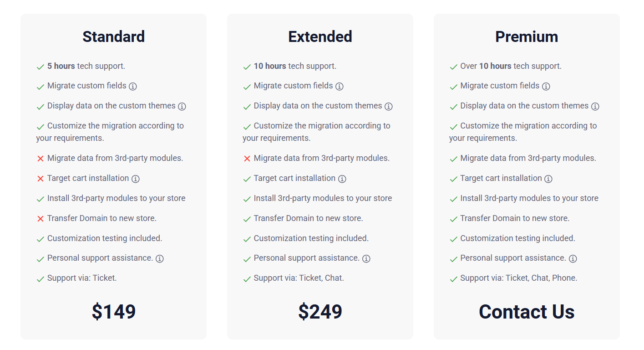Click red X beside Extended Migrate data from 3rd-party modules
This screenshot has height=350, width=644.
point(247,159)
